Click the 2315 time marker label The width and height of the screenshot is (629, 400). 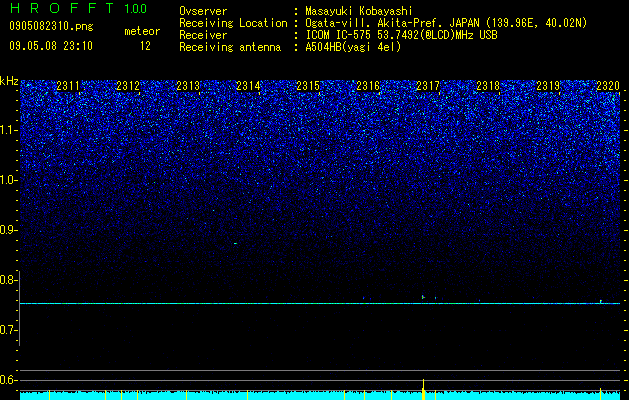[308, 86]
